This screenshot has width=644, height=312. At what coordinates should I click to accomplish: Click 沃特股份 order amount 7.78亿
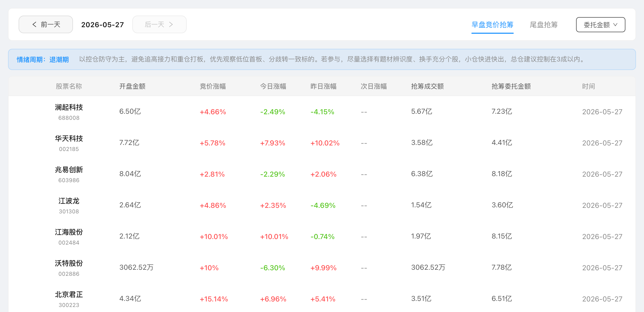(x=502, y=267)
